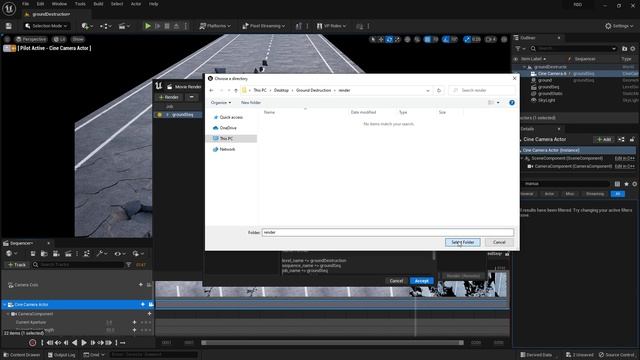Open the Pixel Streaming dropdown
Image resolution: width=640 pixels, height=360 pixels.
pyautogui.click(x=264, y=26)
